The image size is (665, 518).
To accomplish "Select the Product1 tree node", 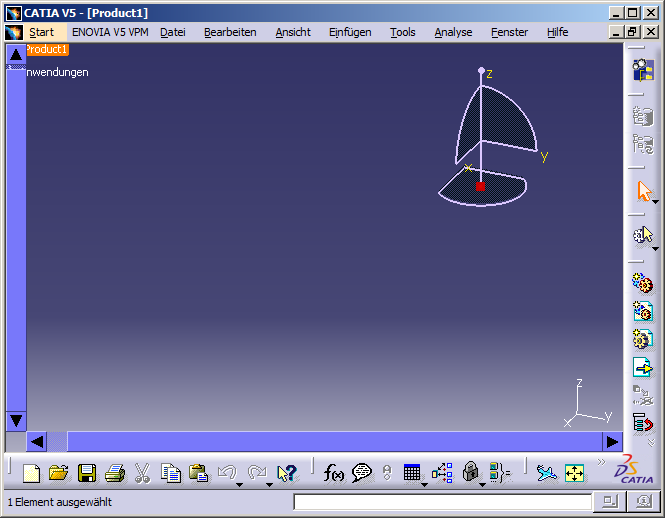I will pos(47,50).
